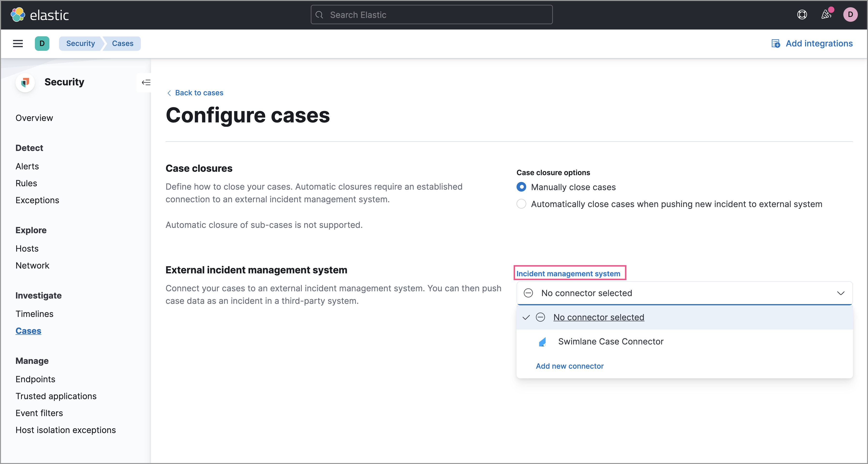Screen dimensions: 868x464
Task: Focus the Search Elastic field
Action: coord(431,15)
